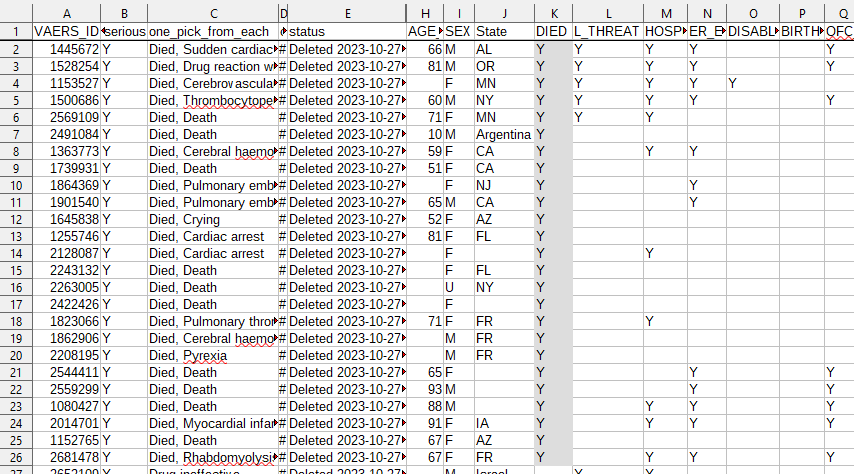Select column O header

tap(753, 14)
